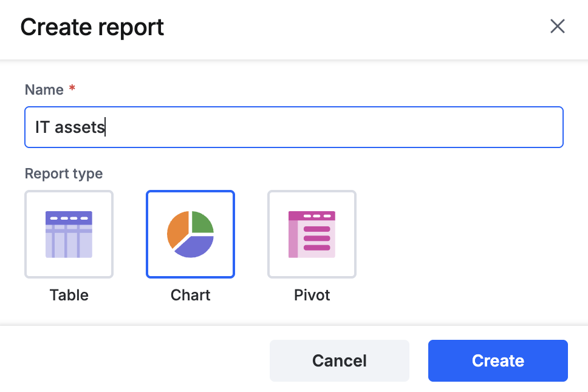The width and height of the screenshot is (588, 392).
Task: Click the Report type section label
Action: 64,174
